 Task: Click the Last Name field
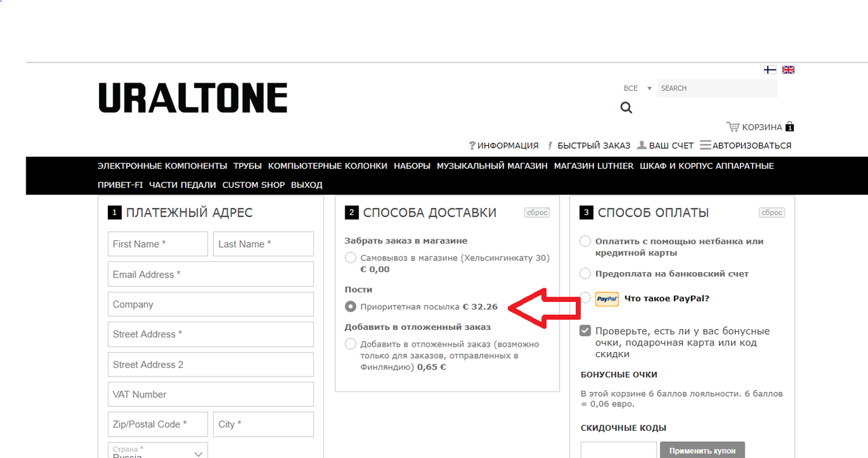[x=263, y=244]
